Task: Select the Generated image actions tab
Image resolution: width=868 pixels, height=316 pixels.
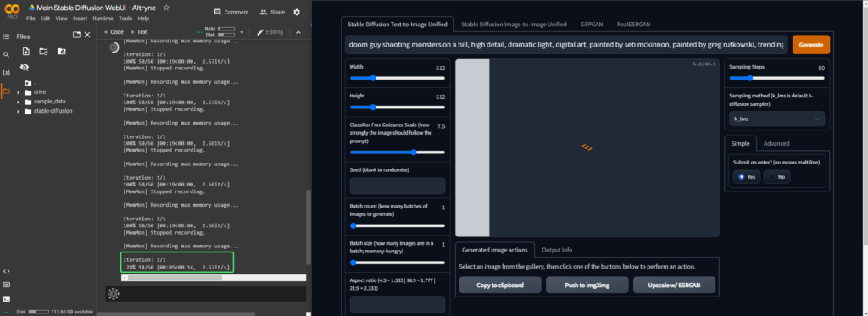Action: [x=495, y=250]
